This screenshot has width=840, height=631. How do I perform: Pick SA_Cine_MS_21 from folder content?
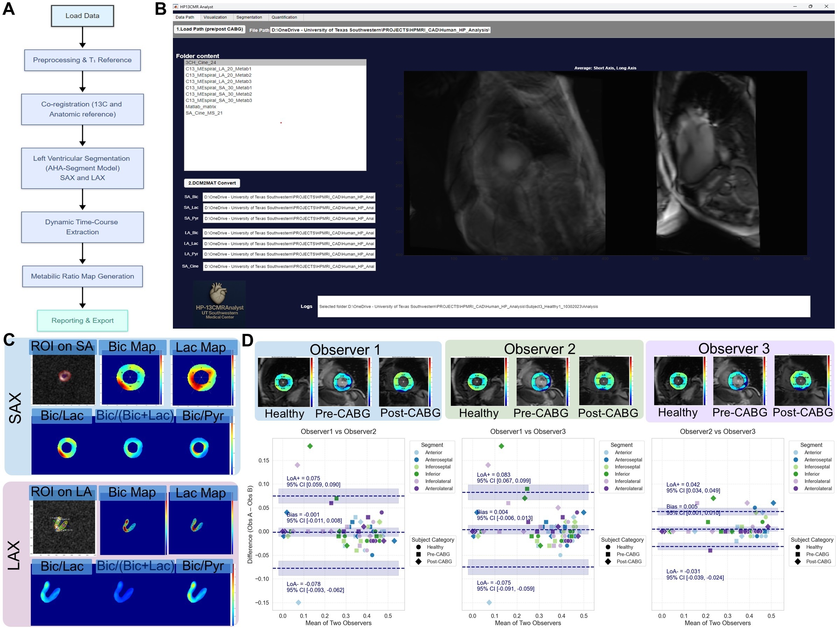point(204,113)
